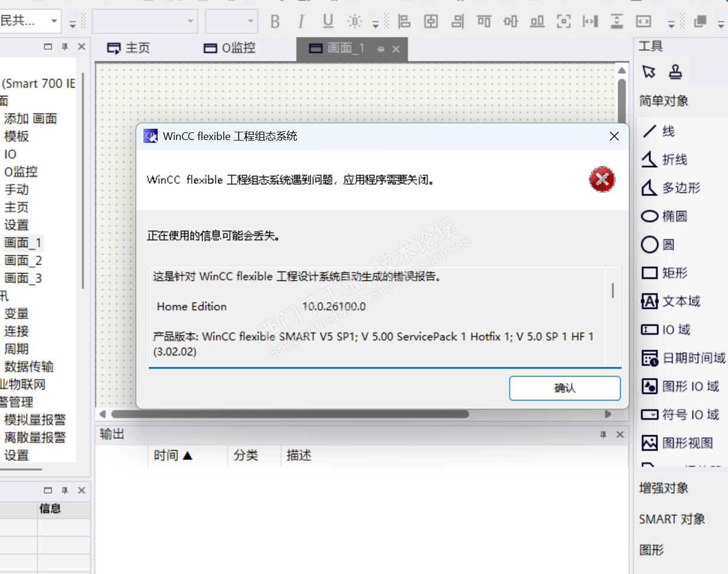The width and height of the screenshot is (728, 574).
Task: Sort output by 时间 column header
Action: [187, 455]
